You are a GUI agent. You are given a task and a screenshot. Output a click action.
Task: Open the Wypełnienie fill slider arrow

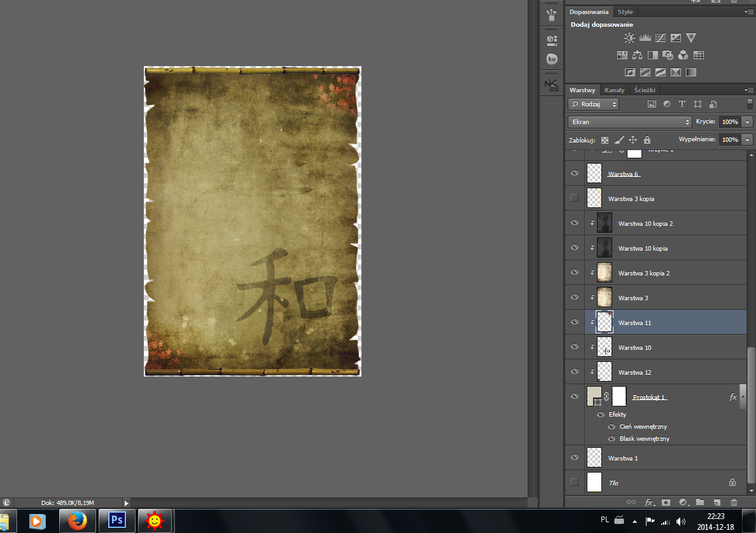coord(747,140)
